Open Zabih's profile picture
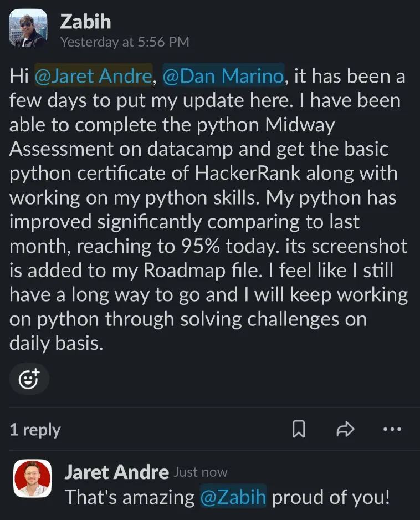 coord(28,28)
